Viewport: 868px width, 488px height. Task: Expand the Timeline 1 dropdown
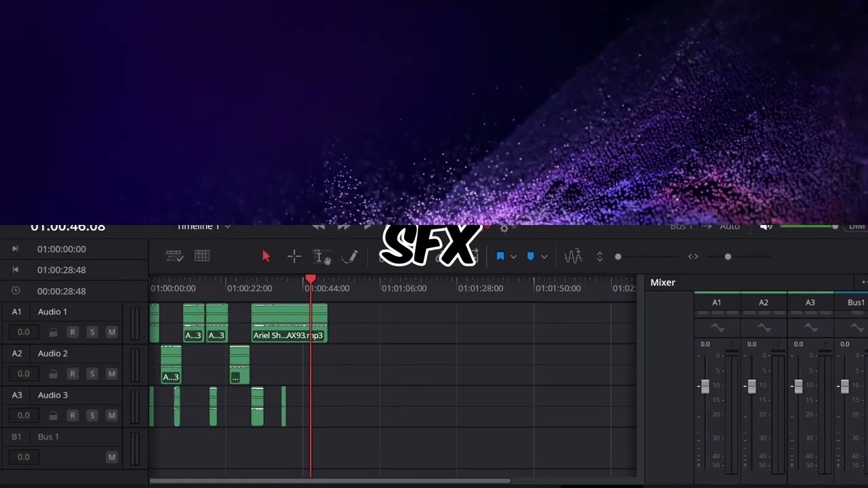227,226
